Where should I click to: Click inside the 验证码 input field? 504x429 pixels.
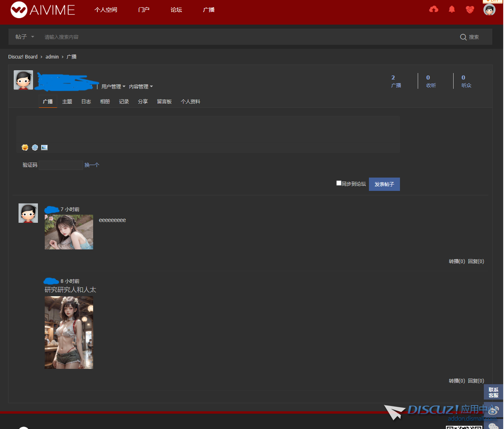click(60, 165)
